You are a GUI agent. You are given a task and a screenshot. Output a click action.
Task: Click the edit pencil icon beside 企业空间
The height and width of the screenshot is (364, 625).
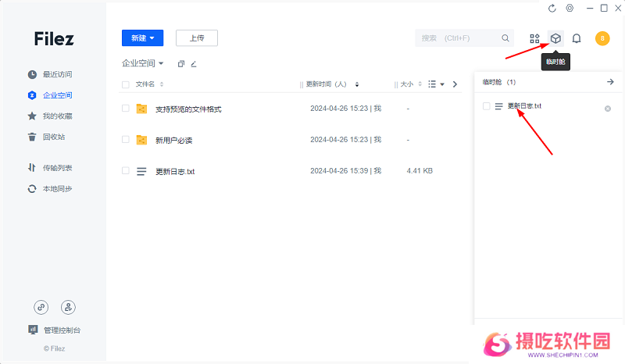(194, 64)
